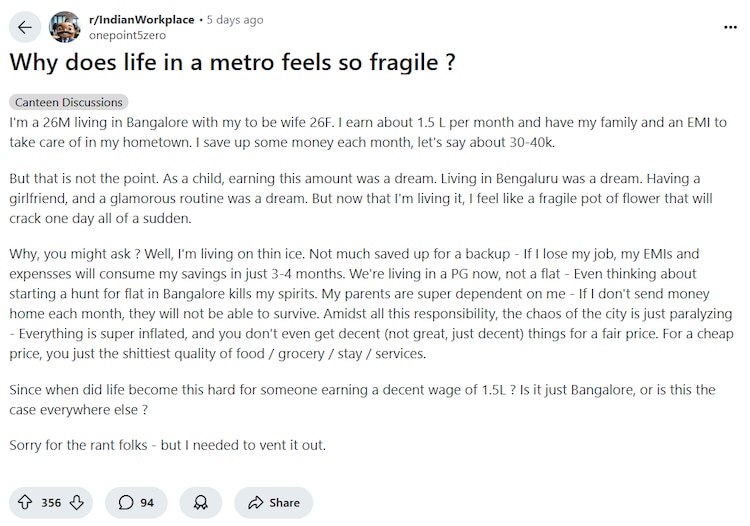The width and height of the screenshot is (750, 526).
Task: Click the speech bubble comment icon
Action: (x=126, y=502)
